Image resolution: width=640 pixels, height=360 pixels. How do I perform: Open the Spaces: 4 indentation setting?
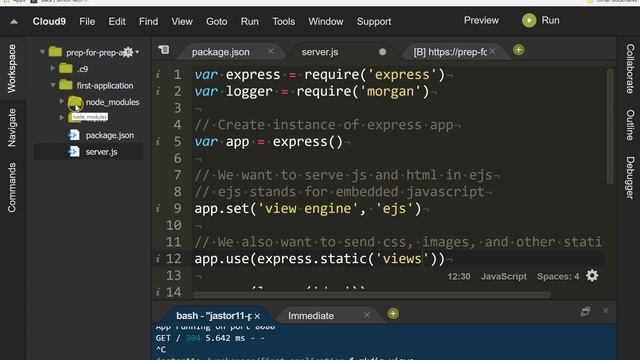click(558, 276)
